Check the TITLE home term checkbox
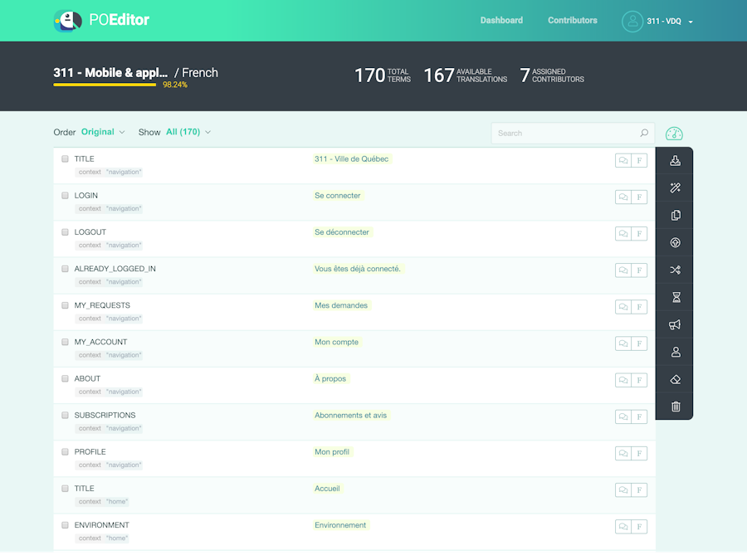This screenshot has width=747, height=560. click(66, 489)
